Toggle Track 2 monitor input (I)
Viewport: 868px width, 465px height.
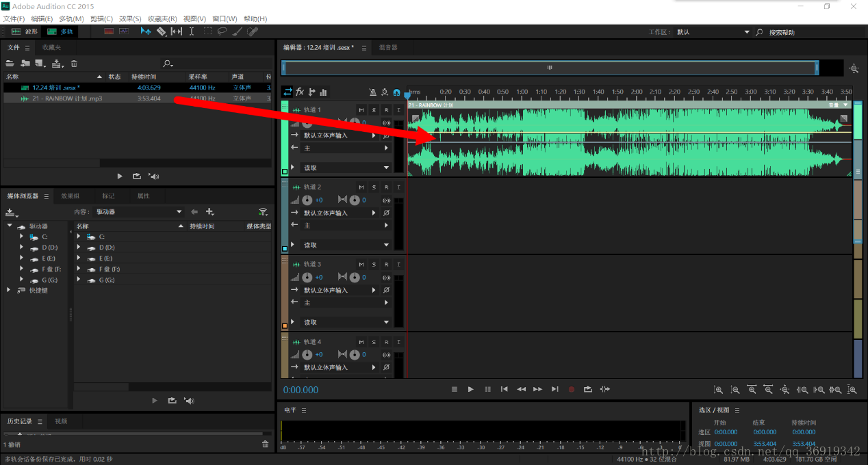tap(398, 187)
